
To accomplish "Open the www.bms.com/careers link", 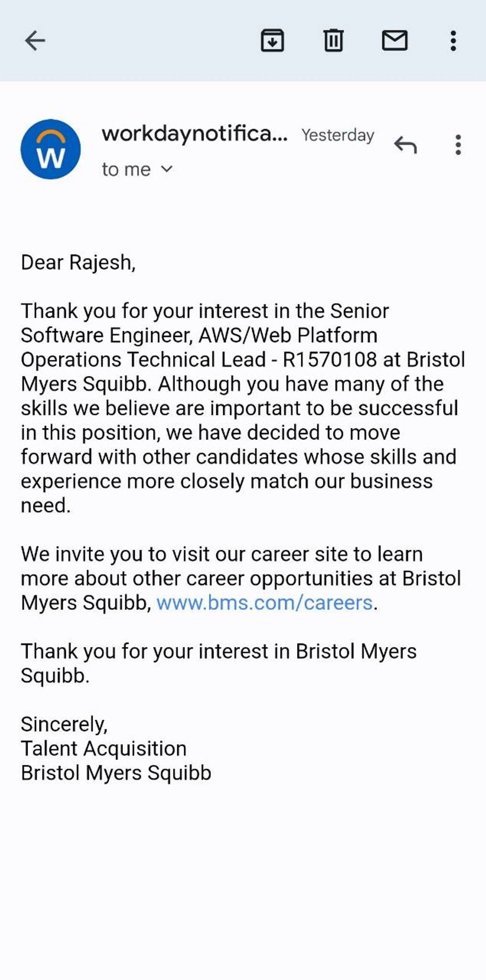I will pyautogui.click(x=265, y=602).
